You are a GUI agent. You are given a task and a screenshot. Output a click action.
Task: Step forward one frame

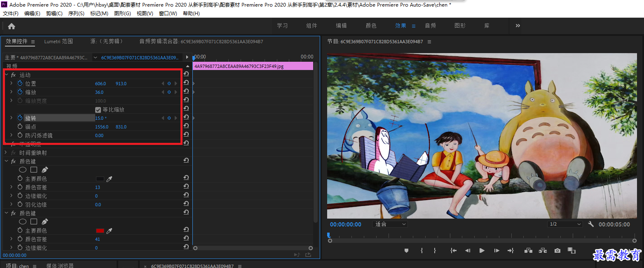point(496,250)
